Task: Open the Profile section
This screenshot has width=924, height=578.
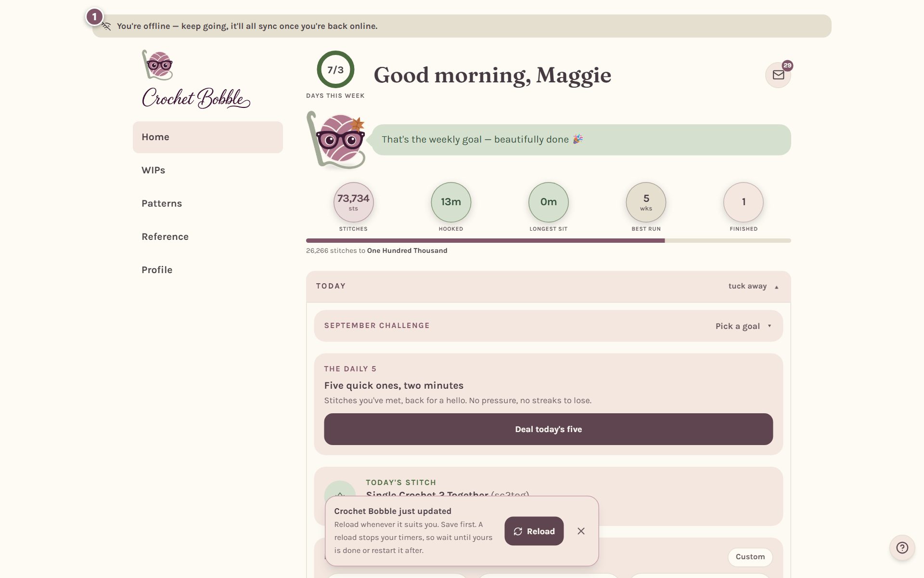Action: click(x=208, y=270)
